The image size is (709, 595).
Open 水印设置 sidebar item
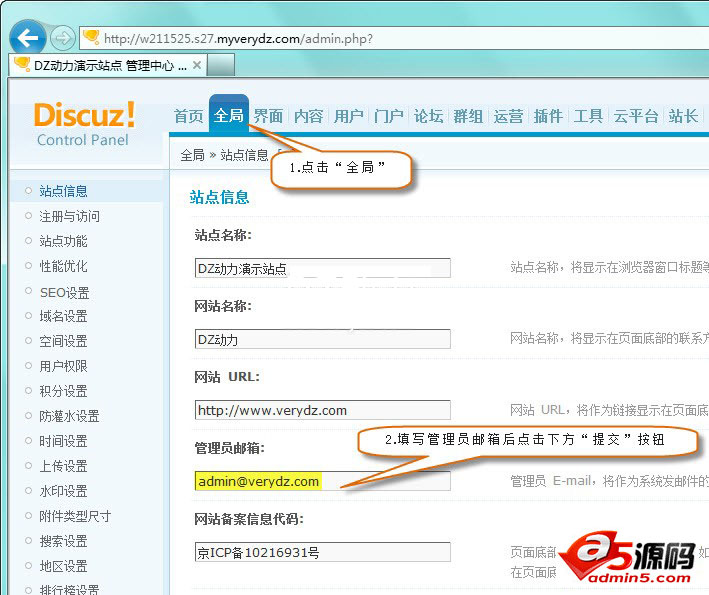63,491
